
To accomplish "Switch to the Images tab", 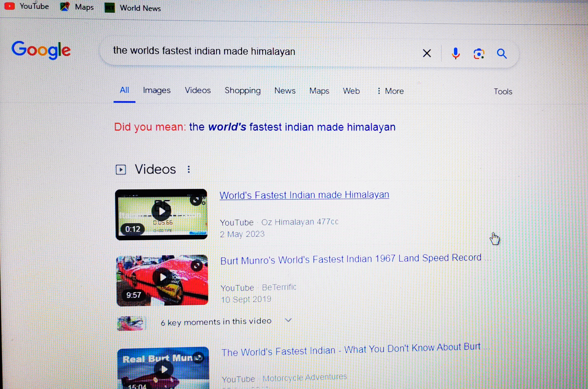I will click(157, 90).
